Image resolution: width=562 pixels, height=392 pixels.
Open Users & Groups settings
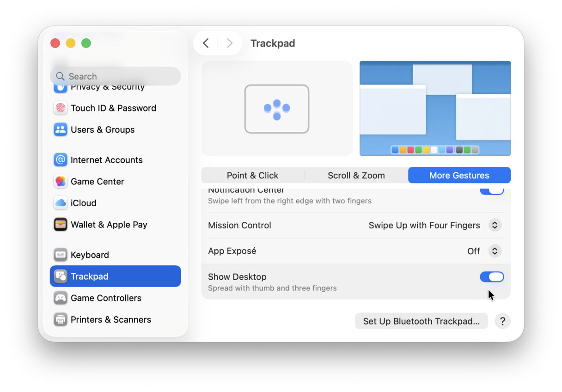tap(116, 129)
